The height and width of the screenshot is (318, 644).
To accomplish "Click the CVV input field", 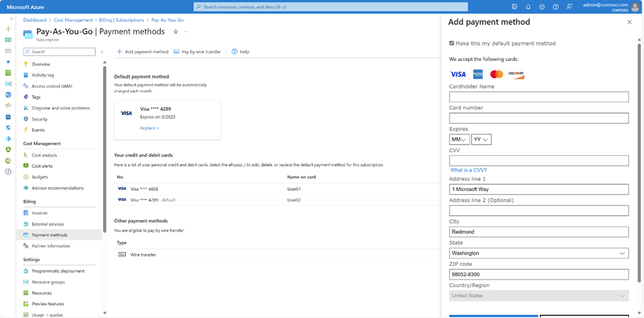I will [539, 161].
